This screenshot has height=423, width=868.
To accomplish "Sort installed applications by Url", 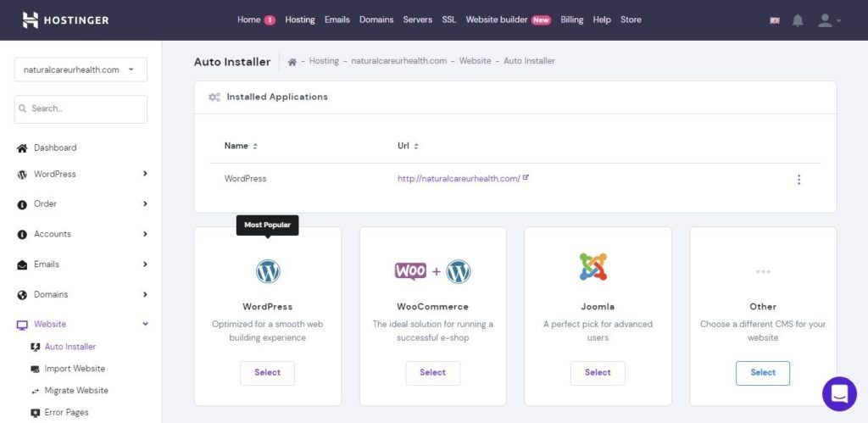I will [408, 146].
